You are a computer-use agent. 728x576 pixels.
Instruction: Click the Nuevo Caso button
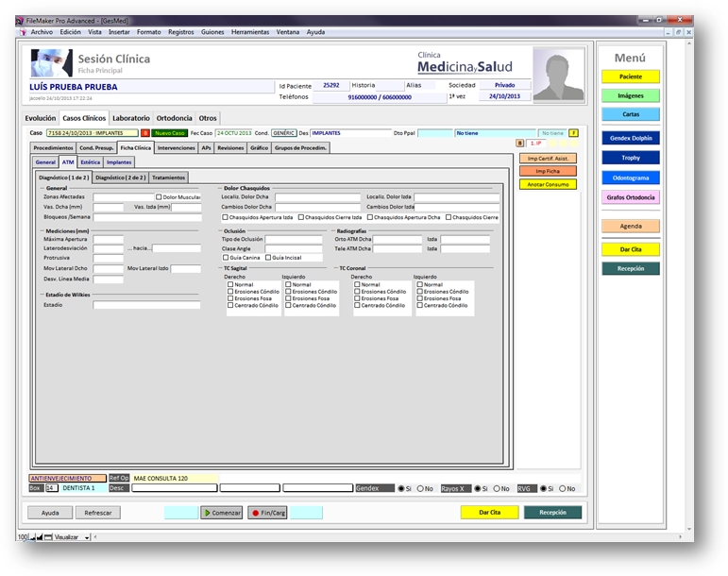click(x=169, y=133)
